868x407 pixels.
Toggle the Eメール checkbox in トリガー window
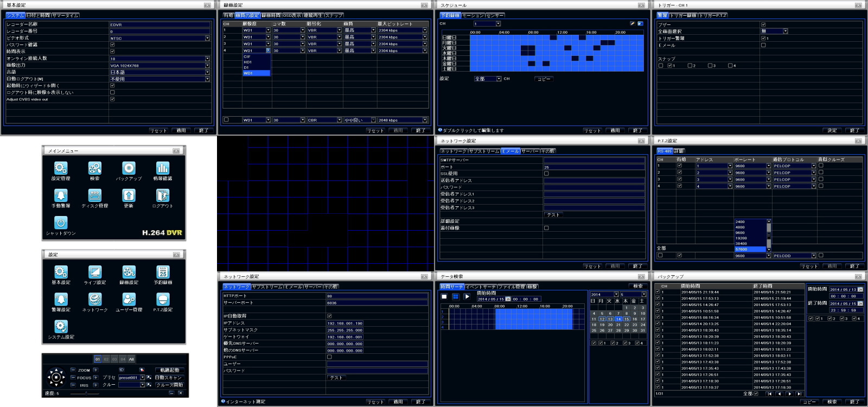(x=763, y=45)
